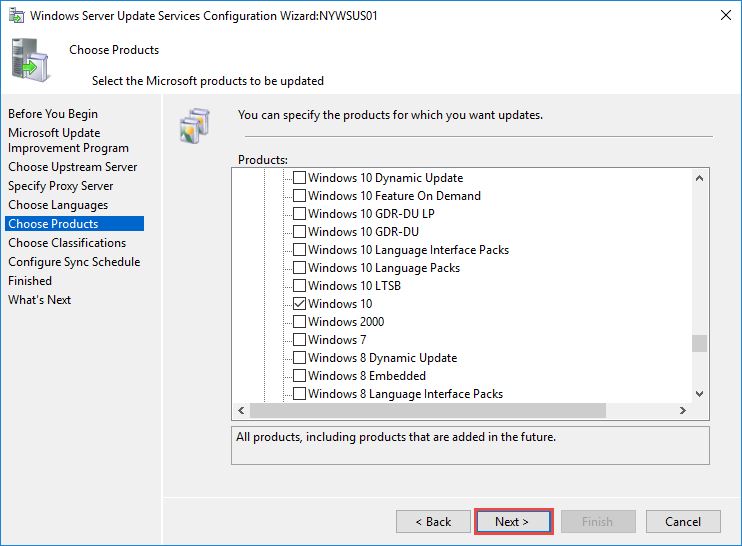Select the Choose Products step
Image resolution: width=742 pixels, height=546 pixels.
[x=74, y=224]
